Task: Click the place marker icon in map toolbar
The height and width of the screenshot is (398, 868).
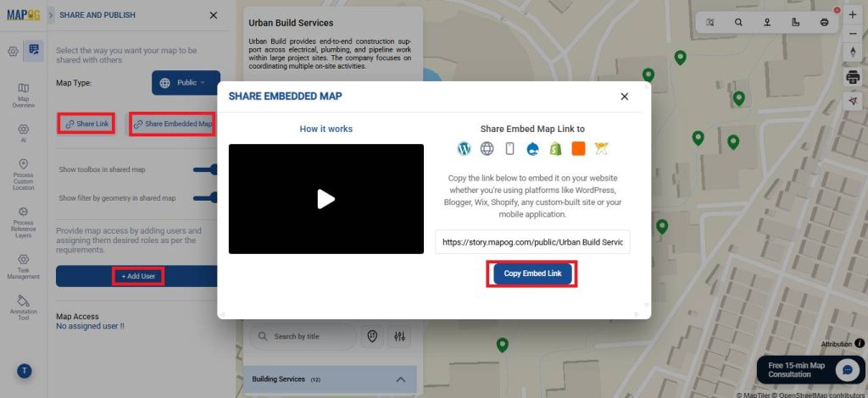Action: pos(767,22)
